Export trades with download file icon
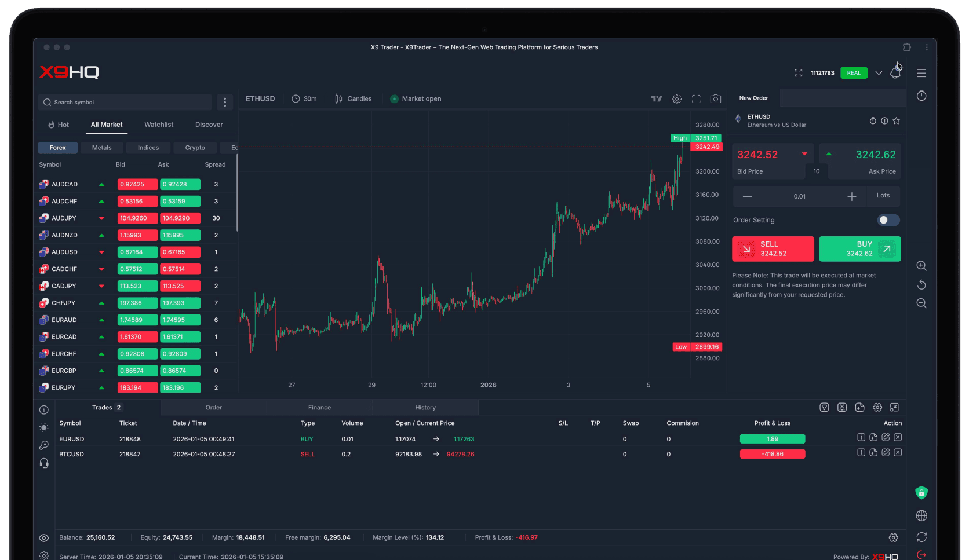The width and height of the screenshot is (969, 560). click(859, 408)
